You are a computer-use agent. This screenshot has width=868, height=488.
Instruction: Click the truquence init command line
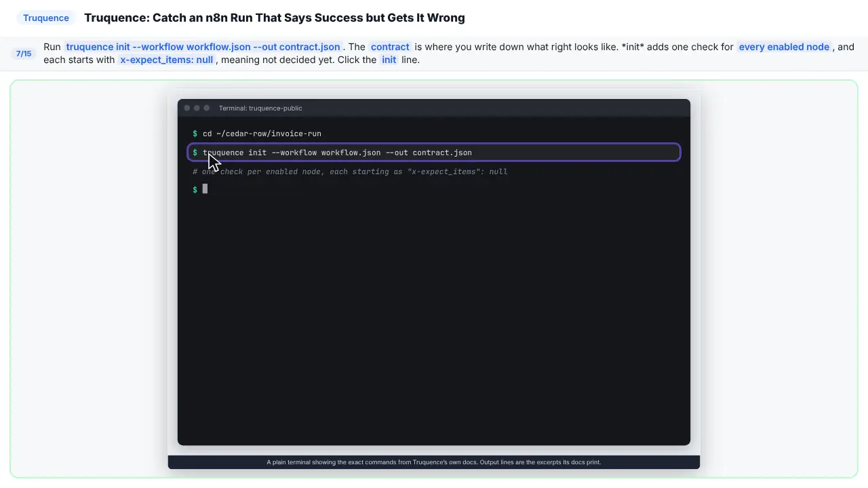(434, 152)
